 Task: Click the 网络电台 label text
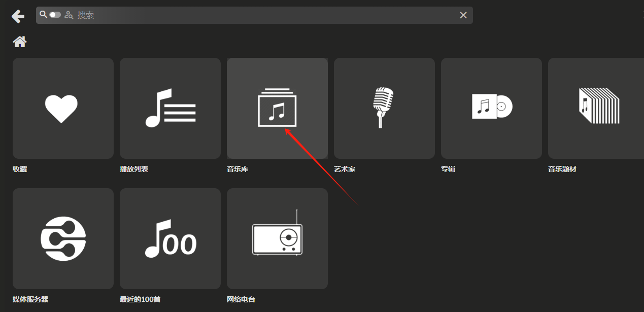click(241, 299)
